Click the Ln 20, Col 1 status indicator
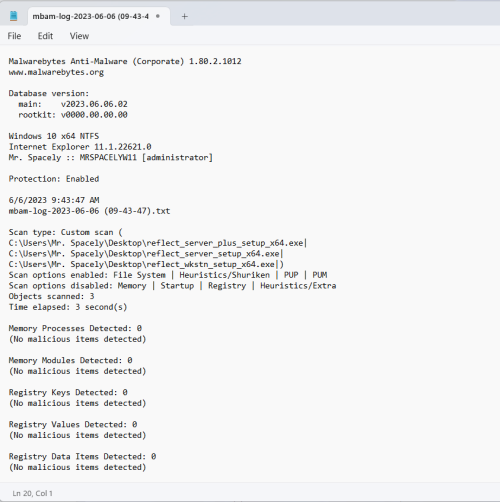This screenshot has width=500, height=502. (x=33, y=493)
